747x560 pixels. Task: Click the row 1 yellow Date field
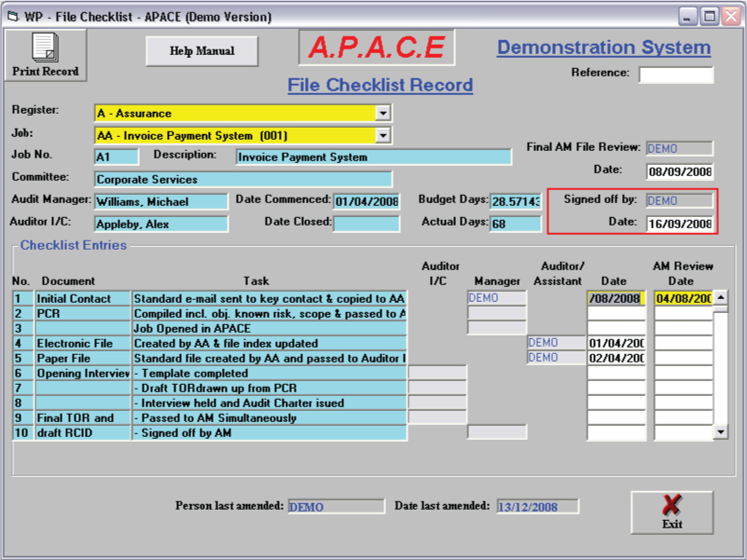click(x=616, y=298)
